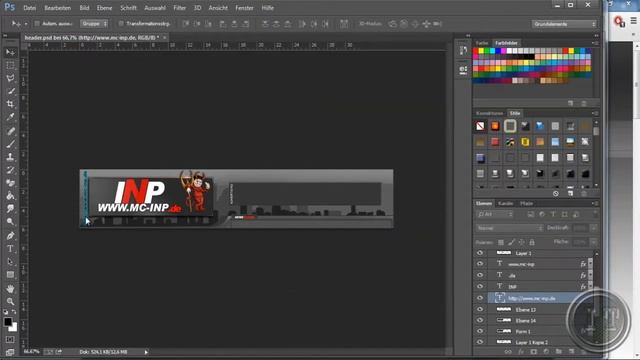Select the Form 1 layer
Viewport: 640px width, 360px height.
pyautogui.click(x=535, y=331)
